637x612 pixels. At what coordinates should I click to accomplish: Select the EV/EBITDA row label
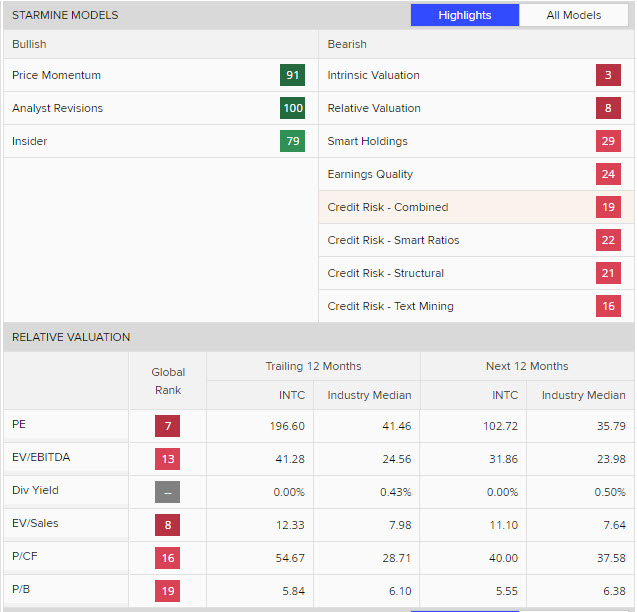[41, 457]
